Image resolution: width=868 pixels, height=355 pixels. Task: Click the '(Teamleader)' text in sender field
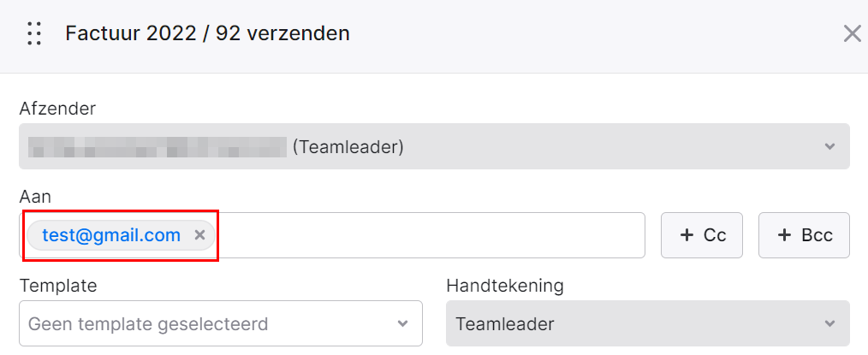point(348,147)
